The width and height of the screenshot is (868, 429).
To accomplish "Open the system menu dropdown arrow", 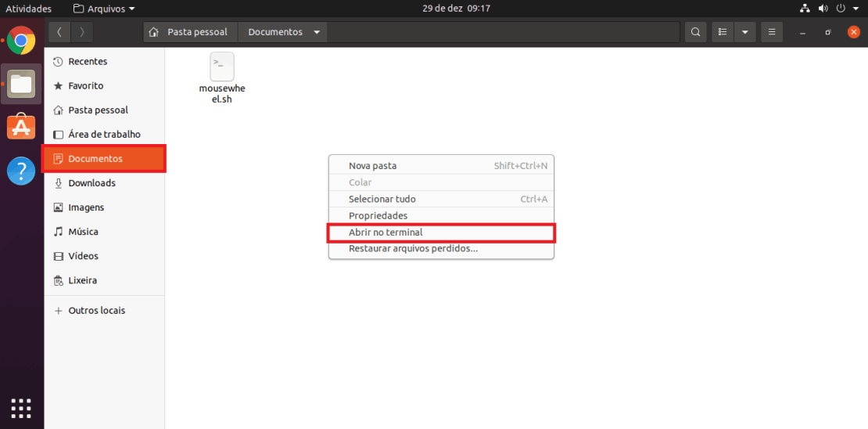I will coord(855,9).
